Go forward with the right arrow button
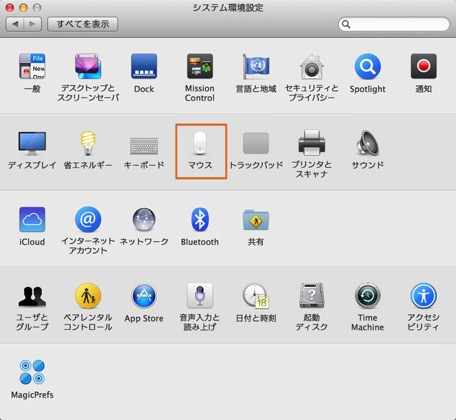Image resolution: width=456 pixels, height=420 pixels. (x=33, y=24)
